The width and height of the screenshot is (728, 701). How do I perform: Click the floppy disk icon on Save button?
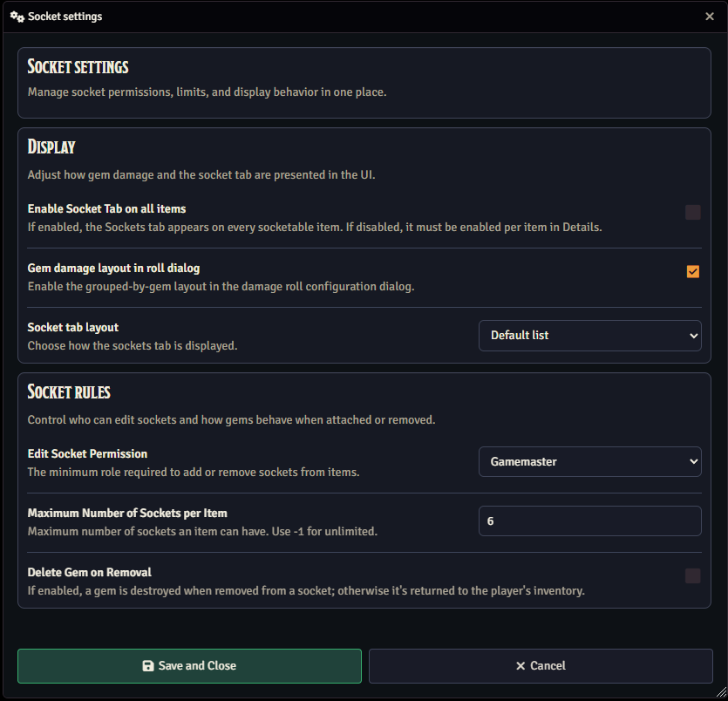[148, 666]
